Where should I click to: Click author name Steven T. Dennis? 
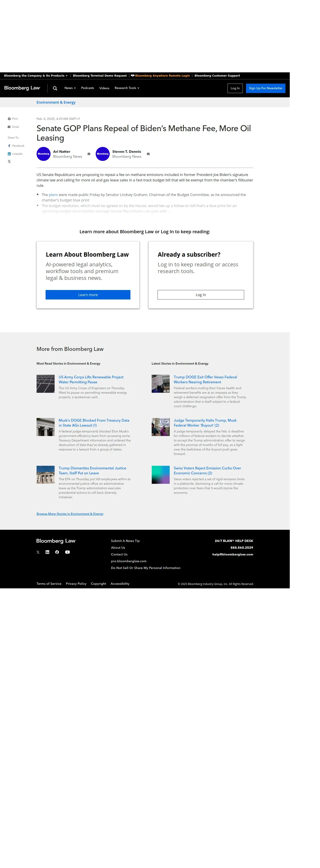click(x=127, y=152)
